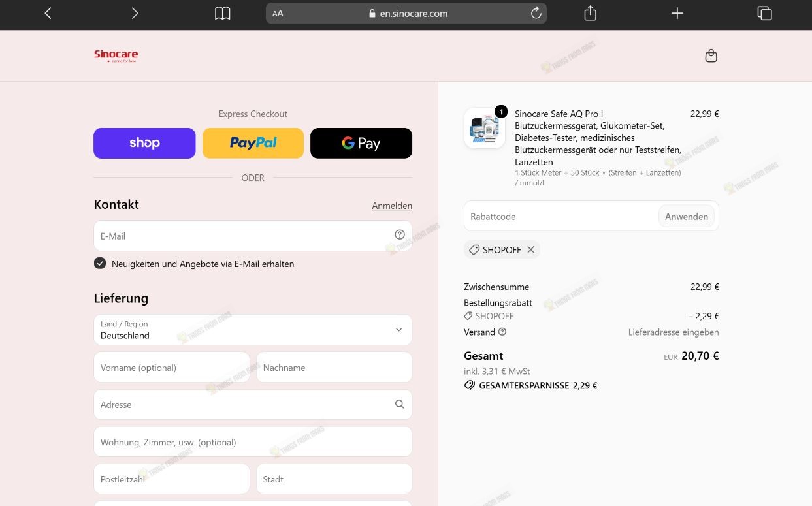
Task: Open the shopping bag cart icon
Action: click(x=711, y=55)
